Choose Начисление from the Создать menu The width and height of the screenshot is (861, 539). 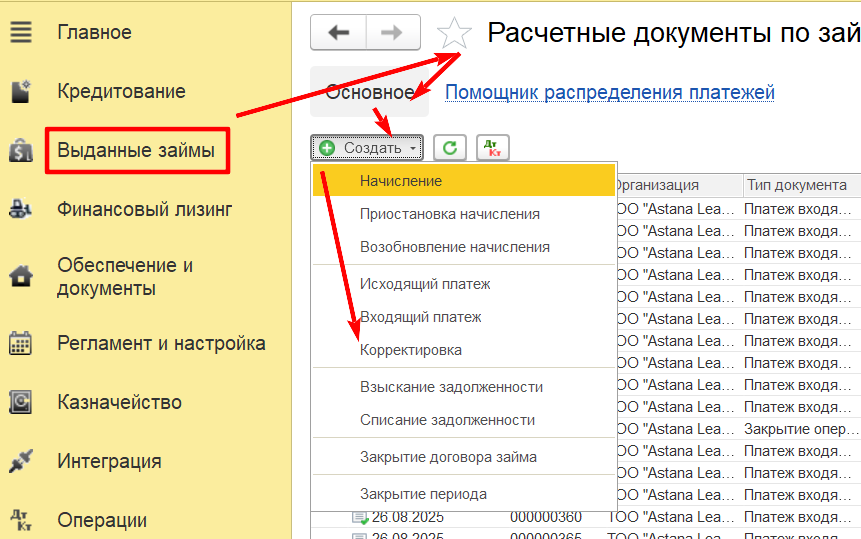(x=464, y=181)
